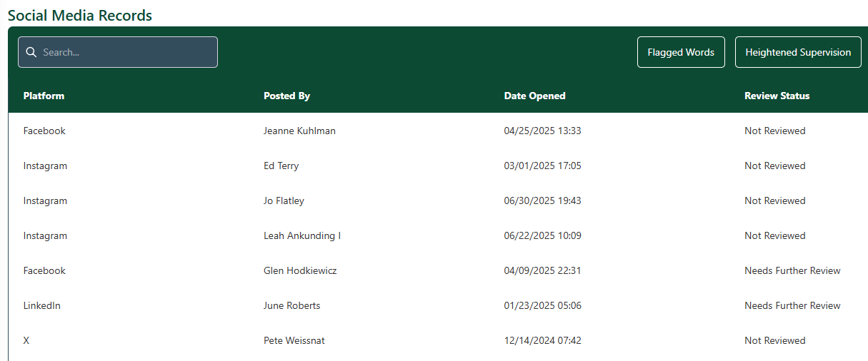Open the Flagged Words button

tap(681, 52)
